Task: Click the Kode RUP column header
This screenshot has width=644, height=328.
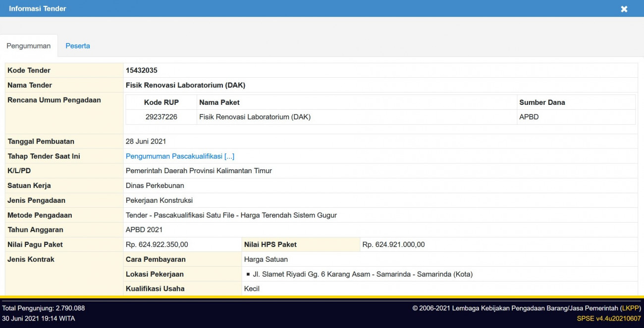Action: coord(161,102)
